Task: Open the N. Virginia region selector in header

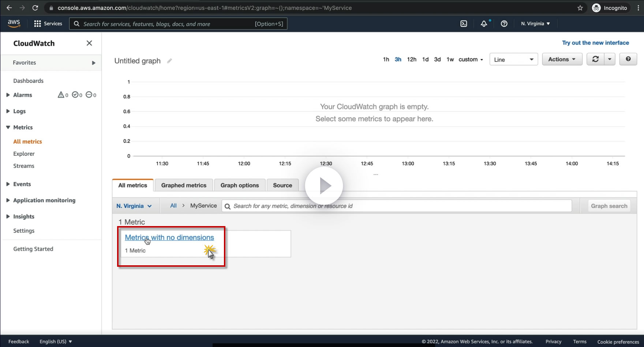Action: [x=535, y=23]
